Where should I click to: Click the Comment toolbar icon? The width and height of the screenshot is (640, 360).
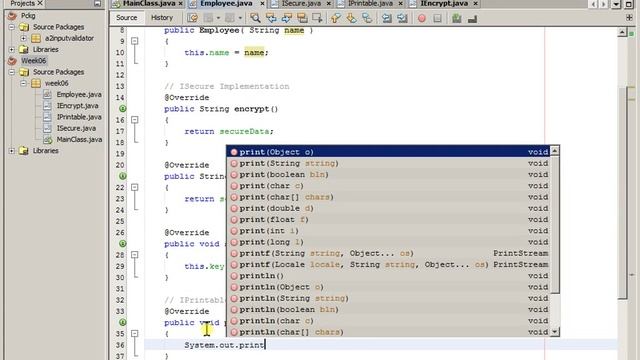tap(456, 18)
